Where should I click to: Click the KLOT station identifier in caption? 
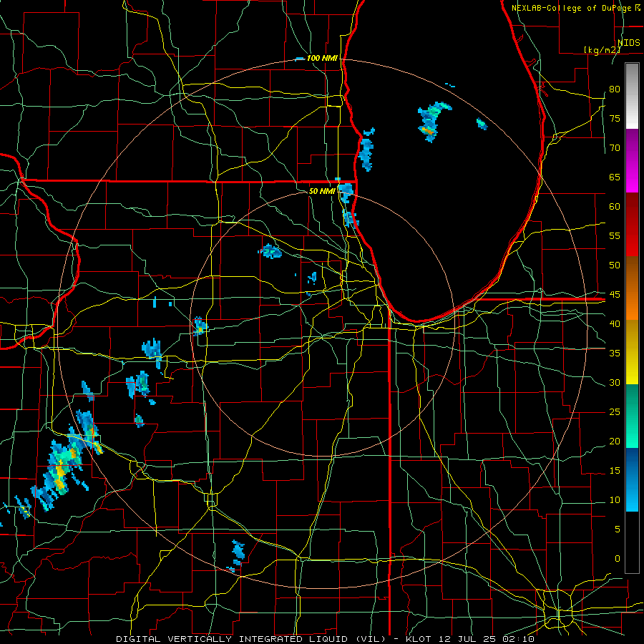point(418,639)
